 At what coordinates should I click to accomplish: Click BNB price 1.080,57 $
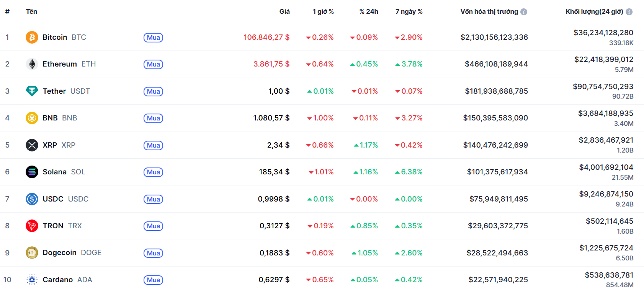pos(271,118)
